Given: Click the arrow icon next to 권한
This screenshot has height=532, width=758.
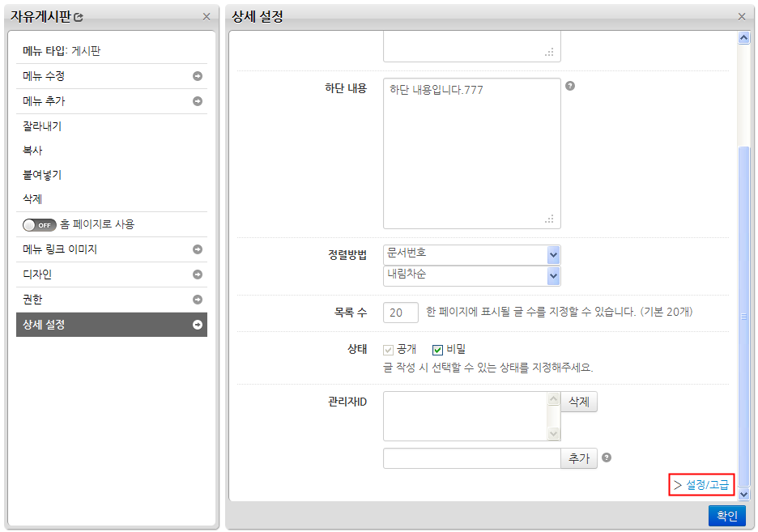Looking at the screenshot, I should pyautogui.click(x=197, y=300).
